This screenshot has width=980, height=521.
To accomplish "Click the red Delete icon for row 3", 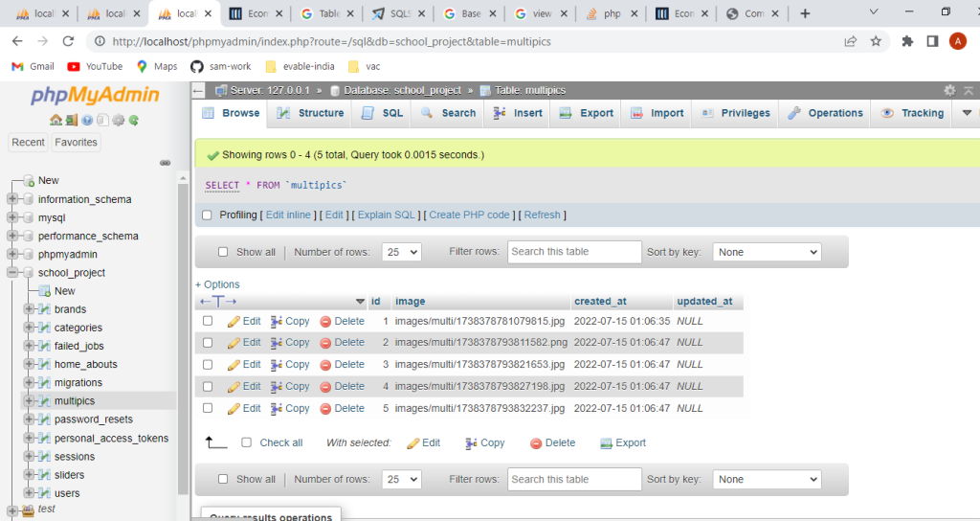I will (x=325, y=365).
